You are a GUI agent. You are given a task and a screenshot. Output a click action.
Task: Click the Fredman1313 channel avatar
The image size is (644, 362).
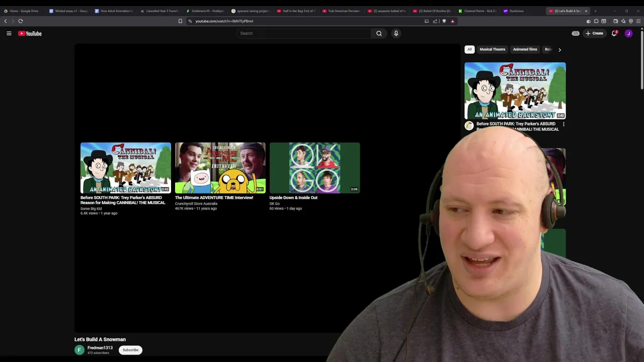tap(79, 350)
